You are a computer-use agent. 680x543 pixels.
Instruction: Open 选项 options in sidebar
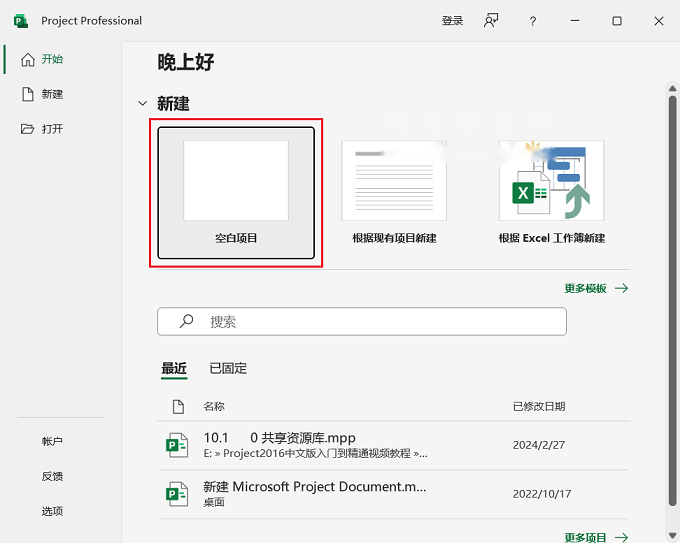click(52, 511)
